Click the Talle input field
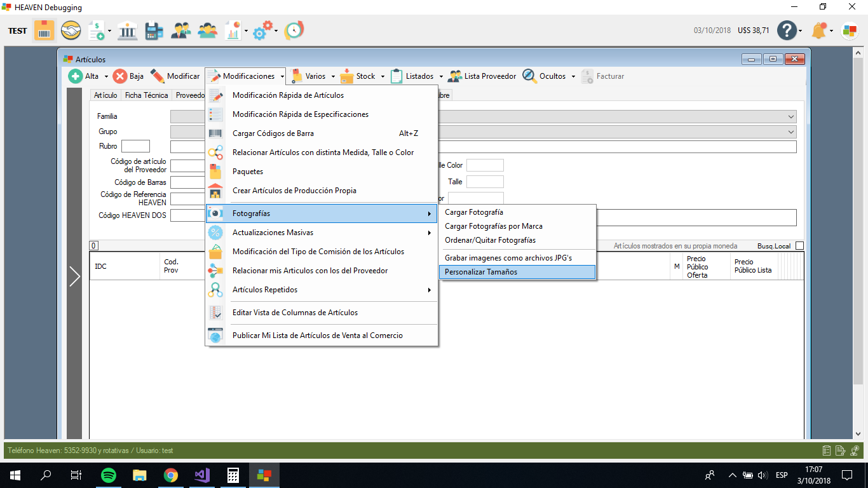The image size is (868, 488). (485, 182)
